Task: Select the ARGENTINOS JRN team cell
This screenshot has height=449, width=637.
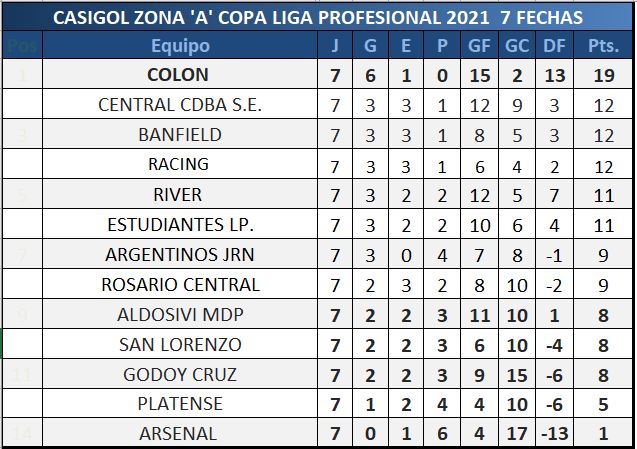Action: point(180,254)
